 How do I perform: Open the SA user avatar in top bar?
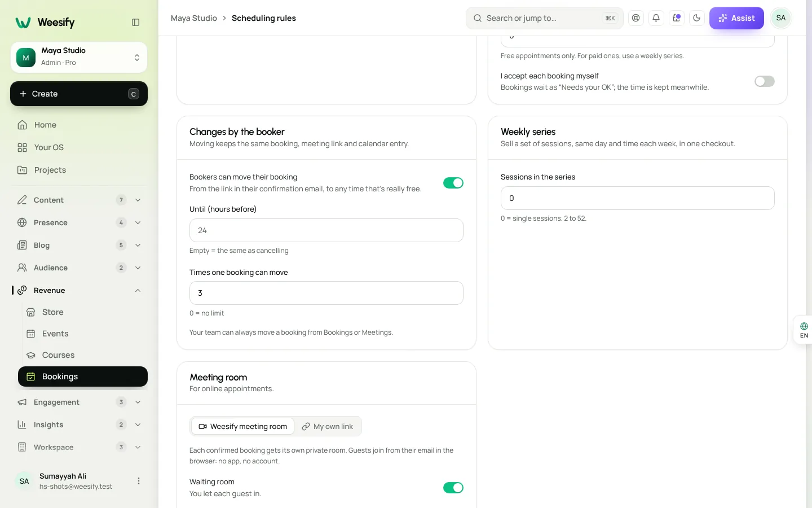[781, 18]
